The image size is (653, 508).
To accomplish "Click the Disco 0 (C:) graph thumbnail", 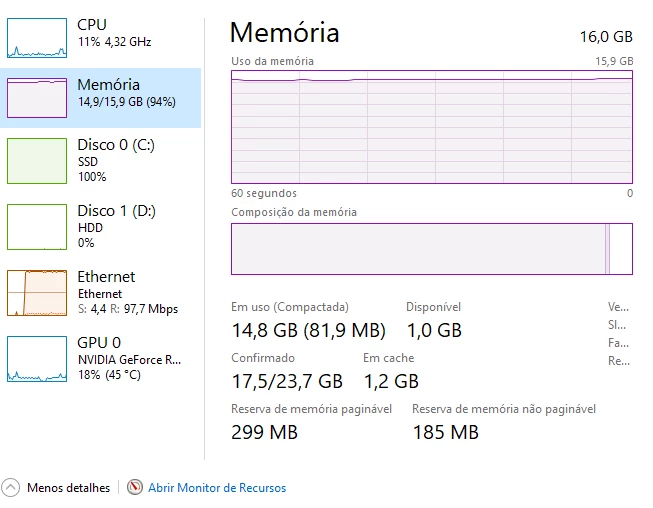I will click(37, 161).
